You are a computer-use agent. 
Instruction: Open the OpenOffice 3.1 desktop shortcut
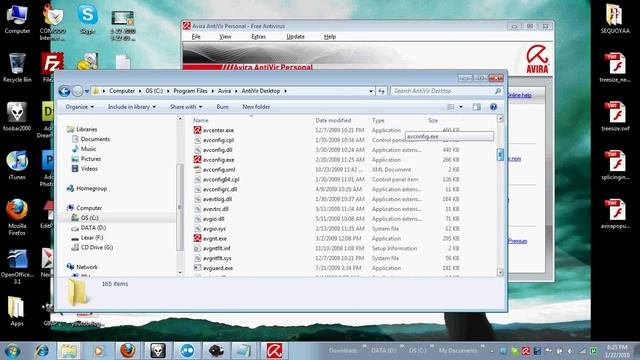(x=17, y=266)
